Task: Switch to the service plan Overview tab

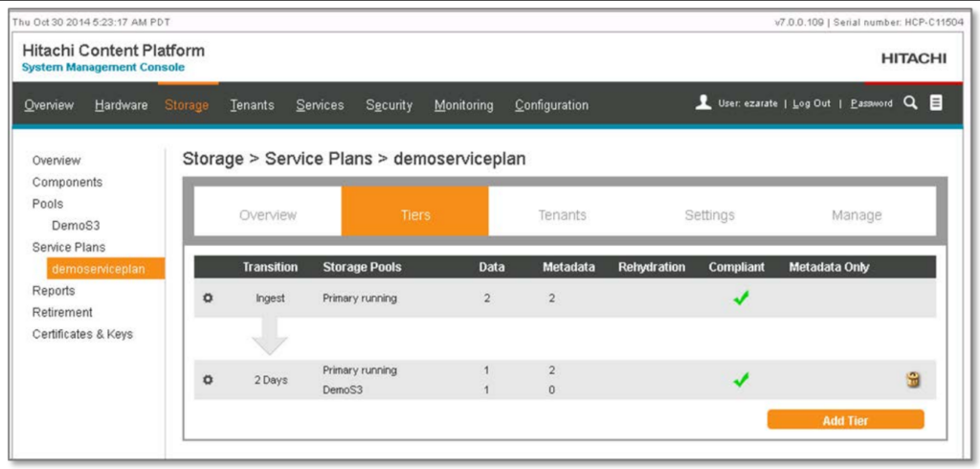Action: click(268, 215)
